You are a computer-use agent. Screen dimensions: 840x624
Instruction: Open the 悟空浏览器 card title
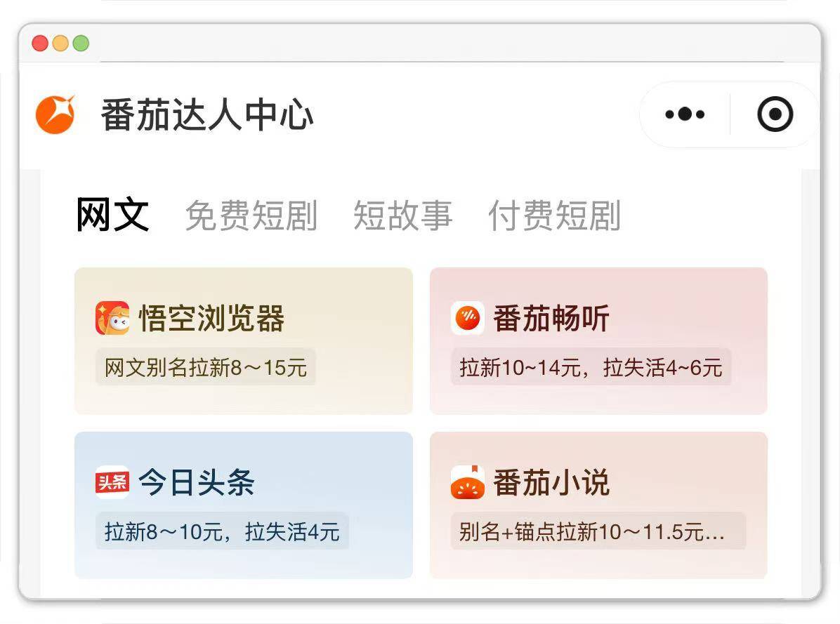click(211, 319)
